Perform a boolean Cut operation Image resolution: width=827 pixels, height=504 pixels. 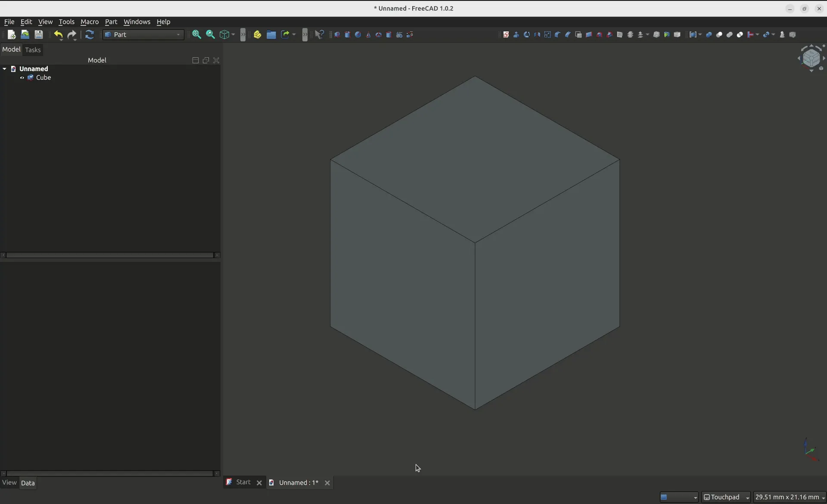tap(720, 34)
